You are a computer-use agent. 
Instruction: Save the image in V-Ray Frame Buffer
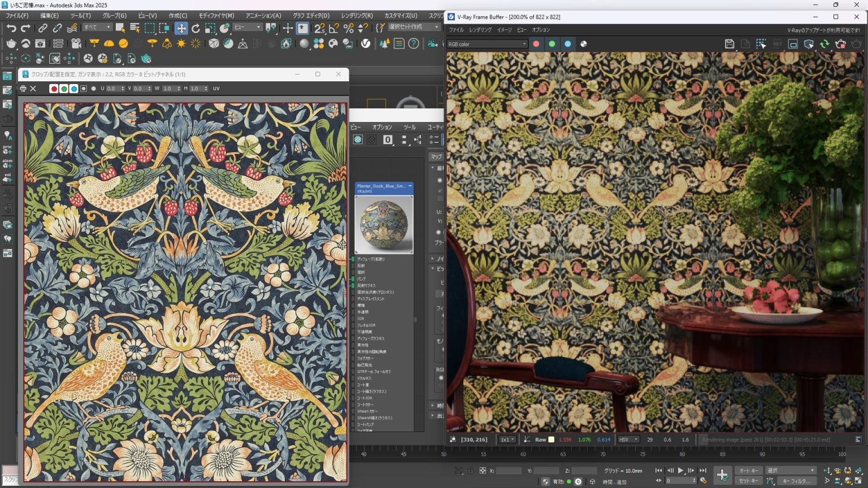[730, 44]
